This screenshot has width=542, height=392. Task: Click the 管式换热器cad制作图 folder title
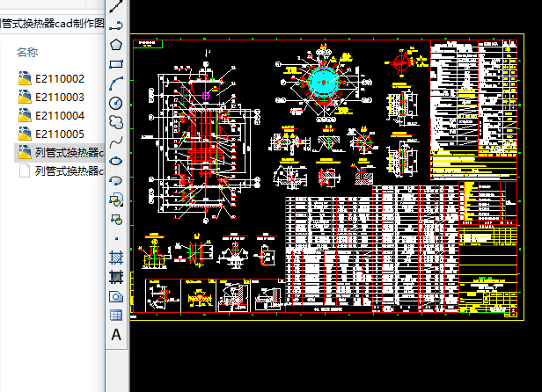click(52, 24)
